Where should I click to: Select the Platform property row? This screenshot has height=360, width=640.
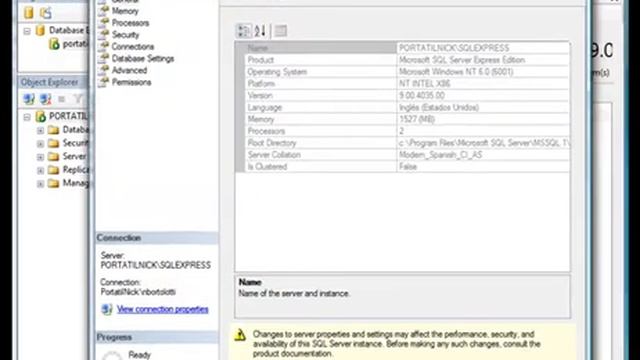click(x=402, y=83)
